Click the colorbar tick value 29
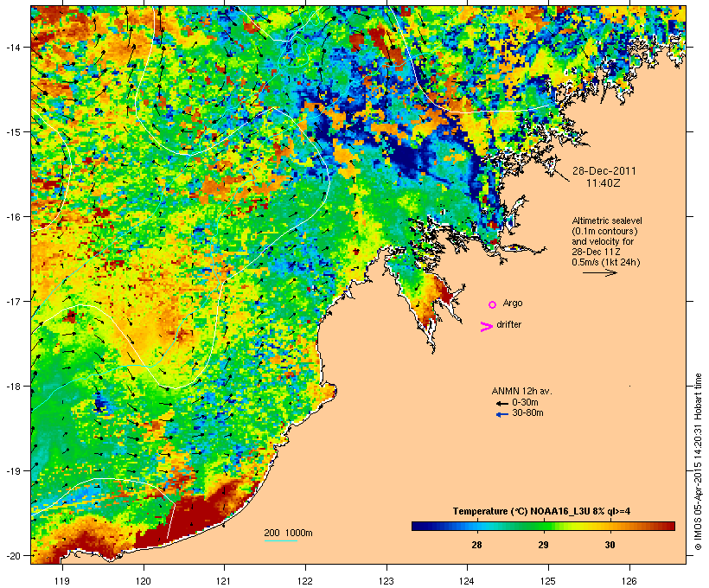 coord(543,545)
